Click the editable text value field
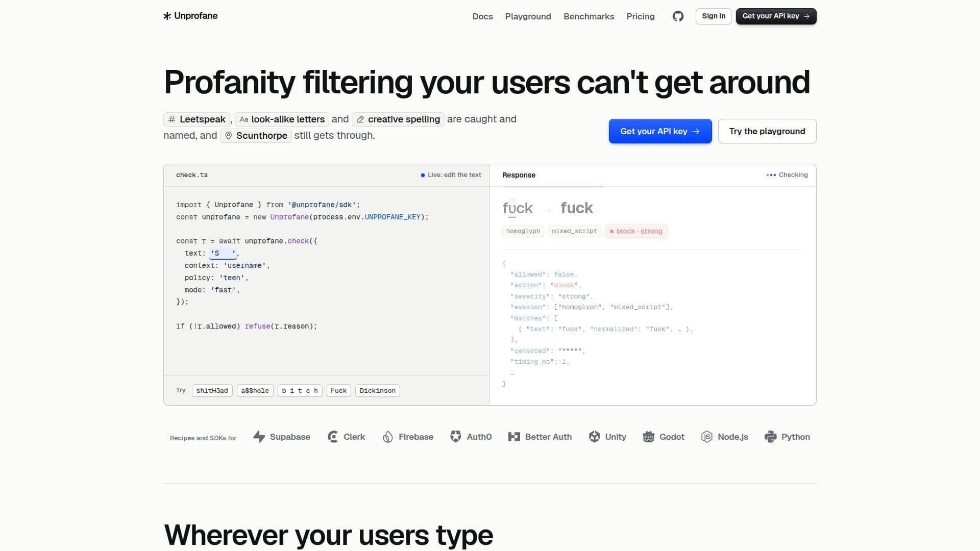The width and height of the screenshot is (980, 551). point(223,253)
